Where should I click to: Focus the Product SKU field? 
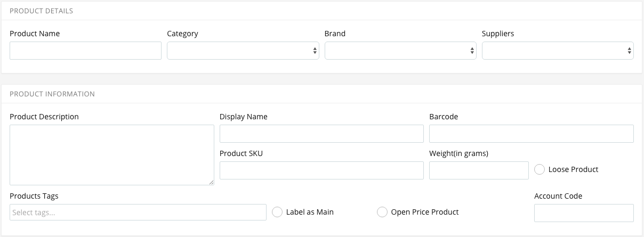(321, 170)
